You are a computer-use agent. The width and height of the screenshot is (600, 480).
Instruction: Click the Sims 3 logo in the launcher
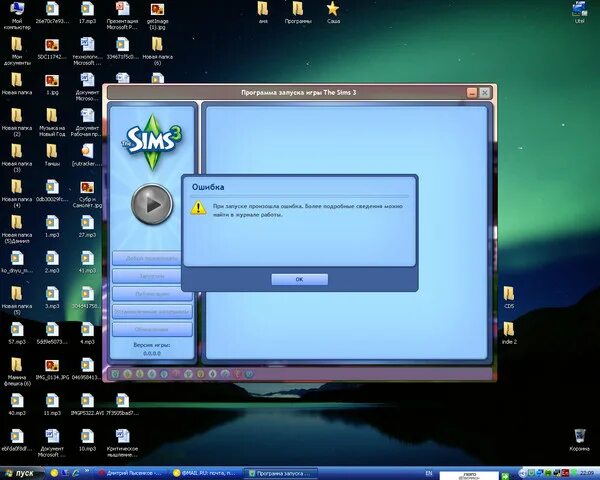click(x=152, y=142)
